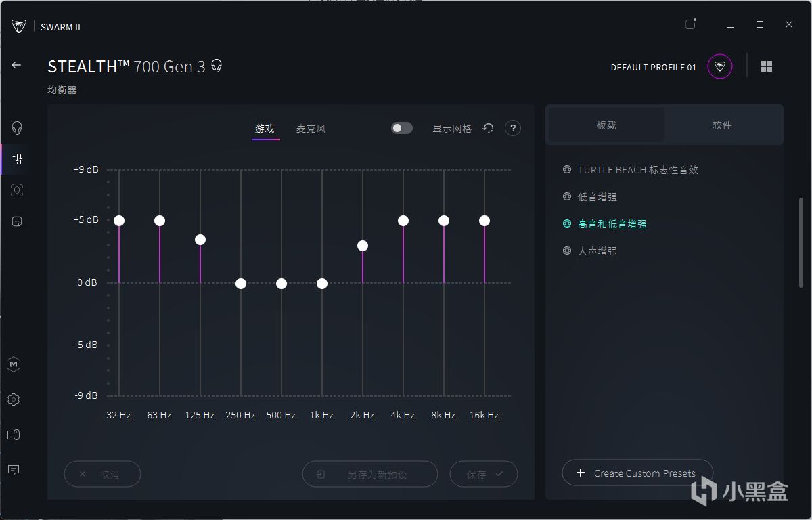Select the equalizer sliders icon in the sidebar

[17, 159]
